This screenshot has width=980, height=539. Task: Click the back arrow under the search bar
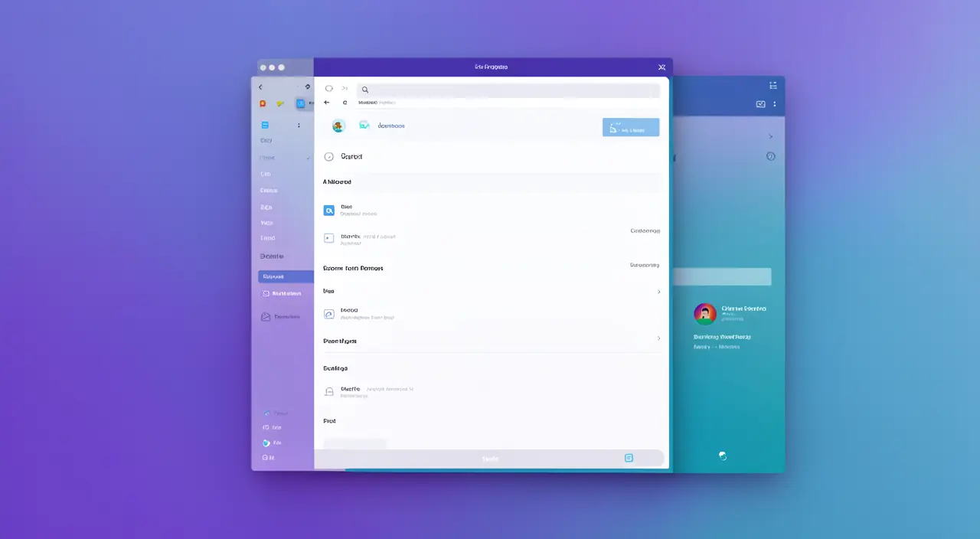(x=327, y=103)
